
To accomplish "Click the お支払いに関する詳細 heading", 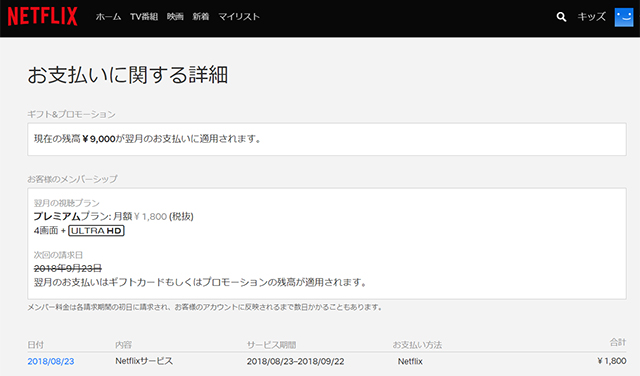I will (x=127, y=75).
